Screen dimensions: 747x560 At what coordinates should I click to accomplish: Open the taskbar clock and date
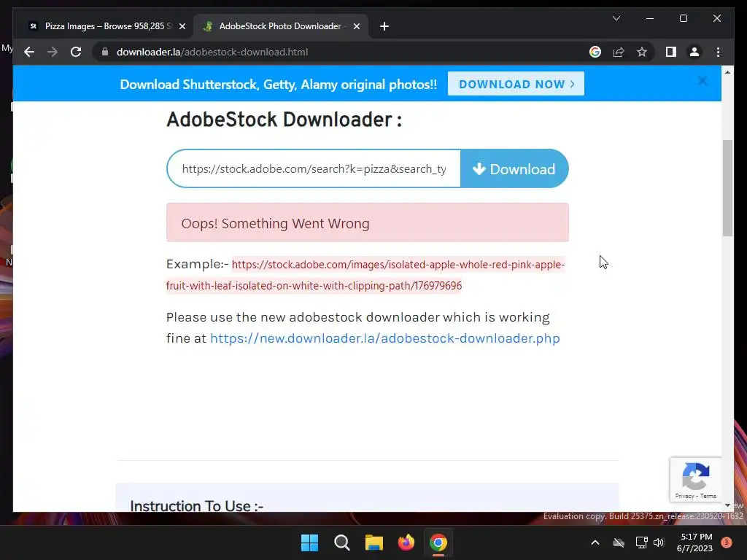[x=694, y=542]
